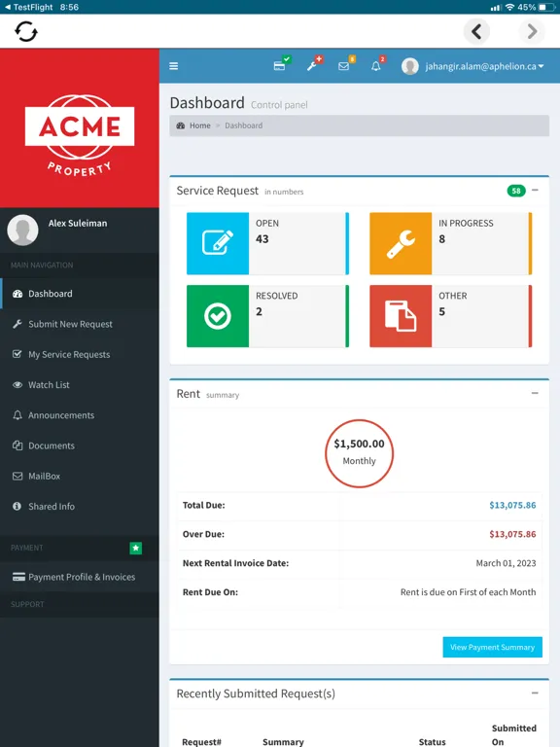Click March 01, 2023 invoice date
The width and height of the screenshot is (560, 747).
(506, 563)
